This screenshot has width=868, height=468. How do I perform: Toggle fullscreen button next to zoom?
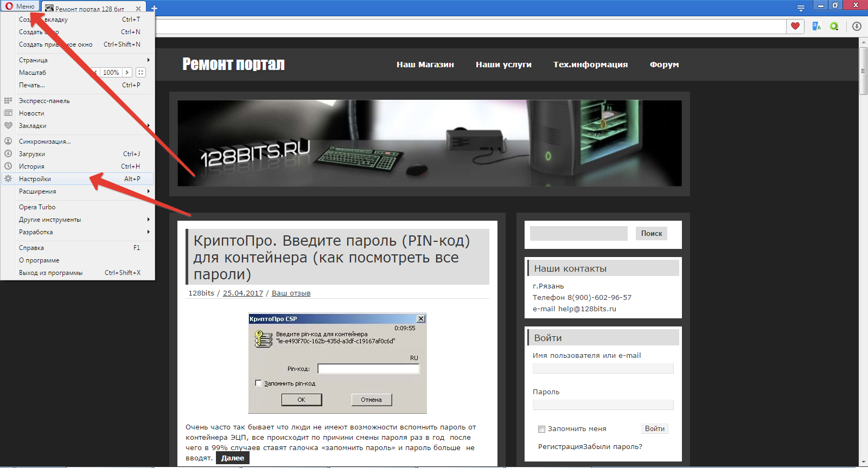point(141,72)
